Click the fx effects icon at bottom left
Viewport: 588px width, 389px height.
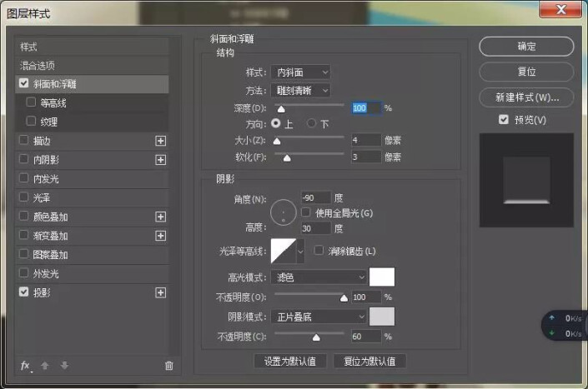click(25, 365)
